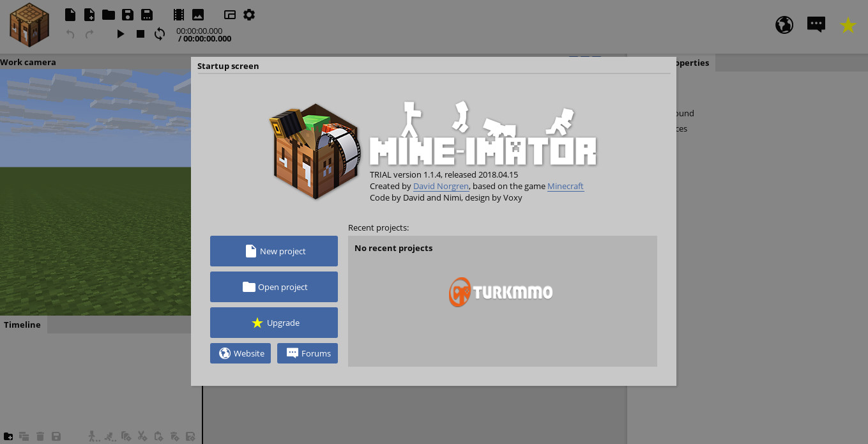Click the forums speech bubble icon at top right
The width and height of the screenshot is (868, 444).
coord(816,25)
